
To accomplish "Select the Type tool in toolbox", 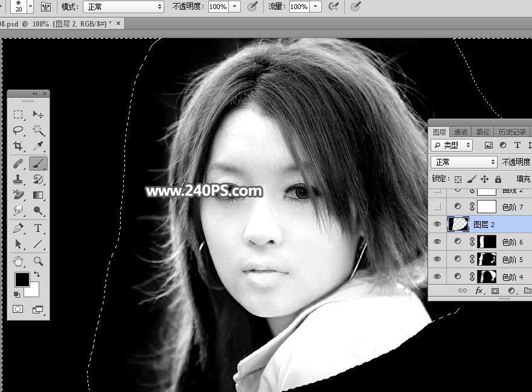I will click(x=38, y=228).
